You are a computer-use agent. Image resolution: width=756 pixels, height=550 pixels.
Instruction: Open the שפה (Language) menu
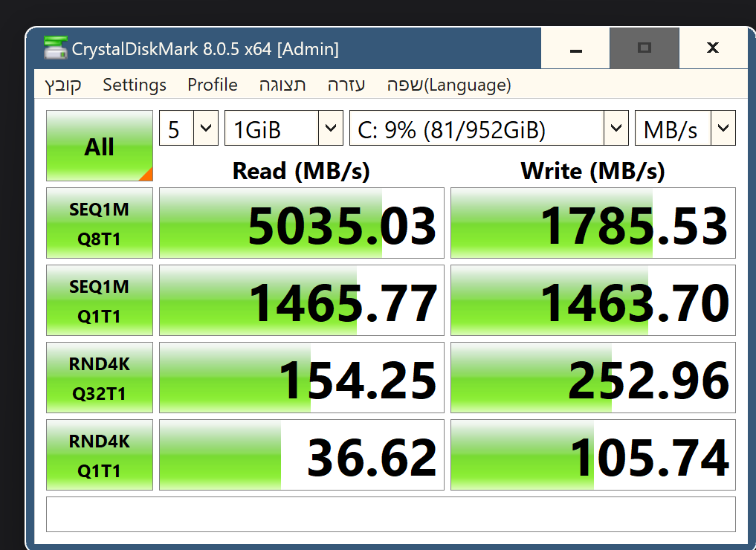tap(449, 85)
